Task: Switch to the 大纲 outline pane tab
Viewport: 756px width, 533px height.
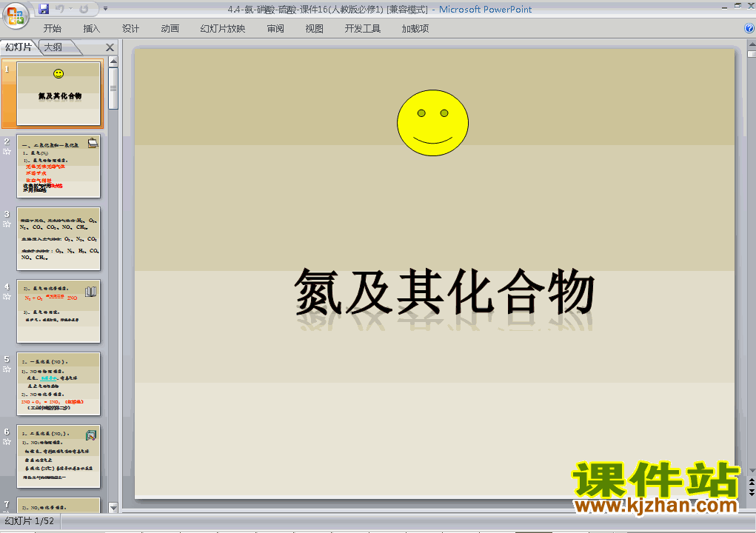Action: tap(53, 47)
